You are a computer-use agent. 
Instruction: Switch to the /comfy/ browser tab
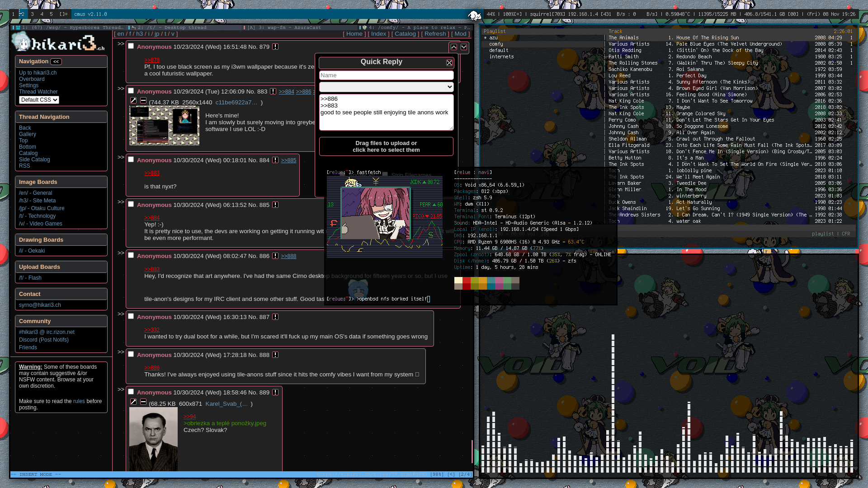click(x=416, y=28)
